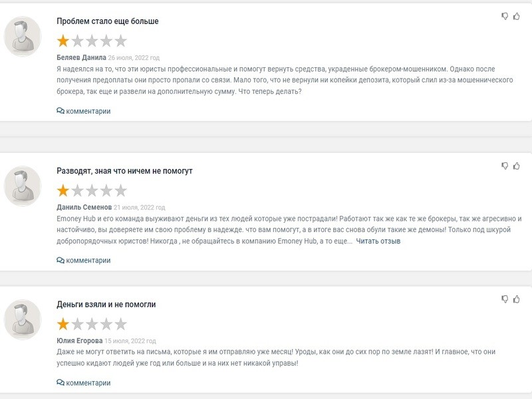This screenshot has height=399, width=532.
Task: Click comment bubble icon under Беляев Данила's review
Action: click(x=61, y=111)
